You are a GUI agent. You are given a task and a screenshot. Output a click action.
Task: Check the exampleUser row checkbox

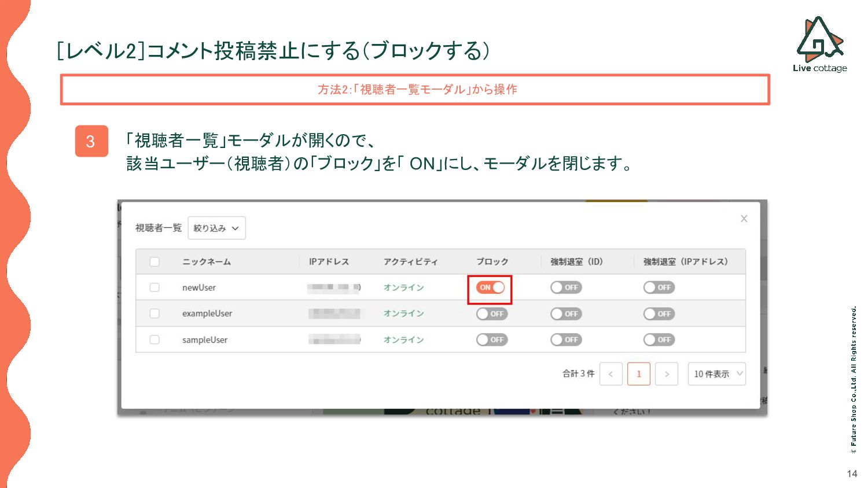[155, 313]
